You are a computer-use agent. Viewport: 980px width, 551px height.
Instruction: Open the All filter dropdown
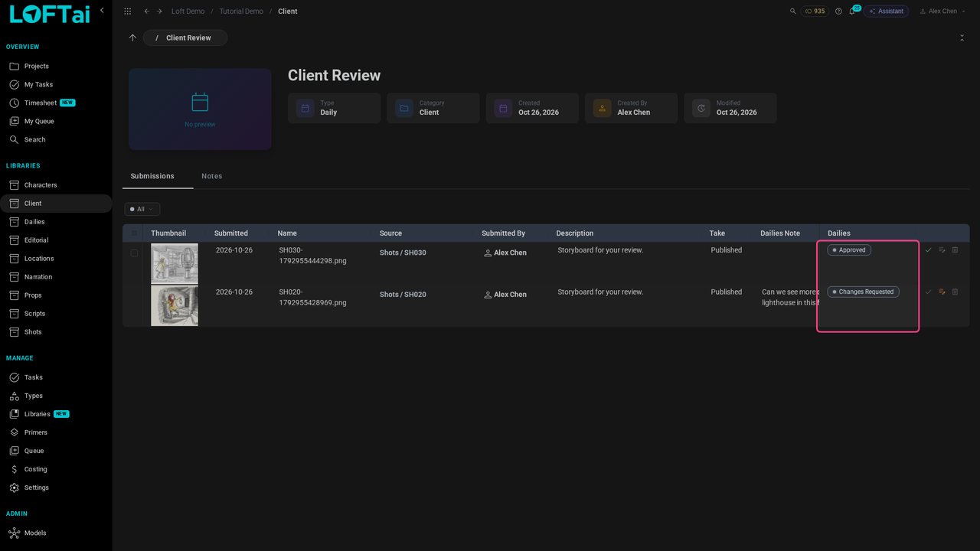[142, 209]
